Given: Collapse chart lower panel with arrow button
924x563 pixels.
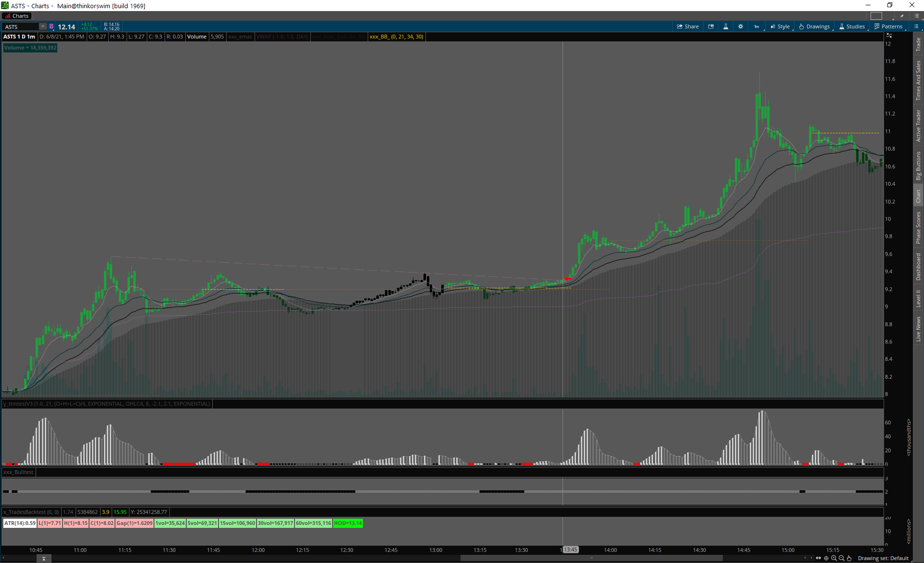Looking at the screenshot, I should pos(44,558).
